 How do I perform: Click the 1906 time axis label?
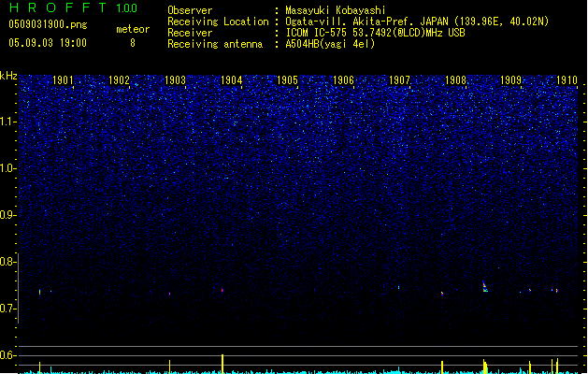[343, 80]
